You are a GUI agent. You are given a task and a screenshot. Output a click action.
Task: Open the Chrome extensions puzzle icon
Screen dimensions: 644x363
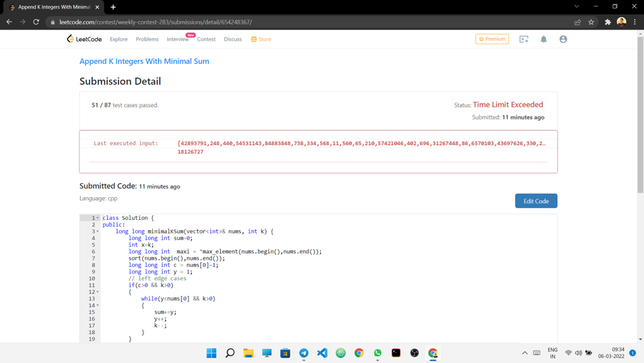click(608, 22)
